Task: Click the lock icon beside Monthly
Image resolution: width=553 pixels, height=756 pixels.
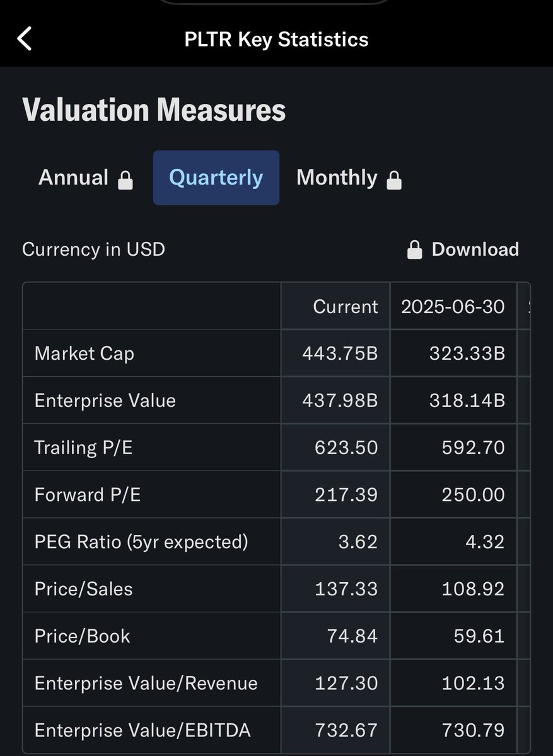Action: click(x=394, y=180)
